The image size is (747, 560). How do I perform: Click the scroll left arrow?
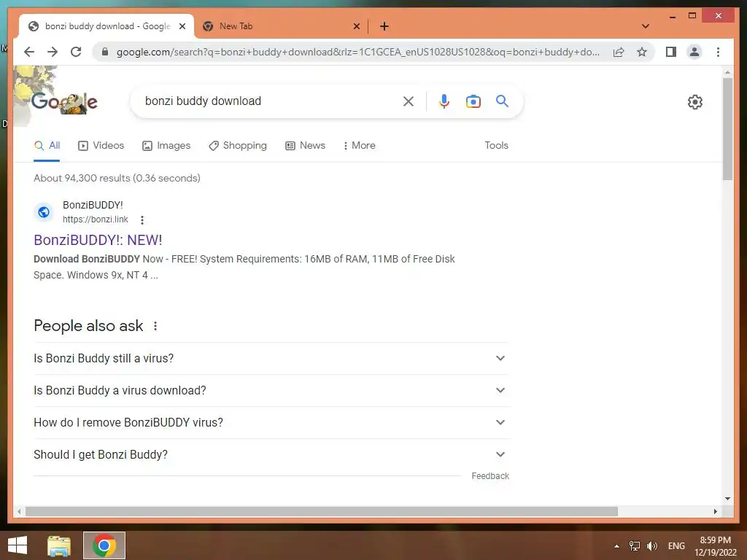pyautogui.click(x=19, y=511)
